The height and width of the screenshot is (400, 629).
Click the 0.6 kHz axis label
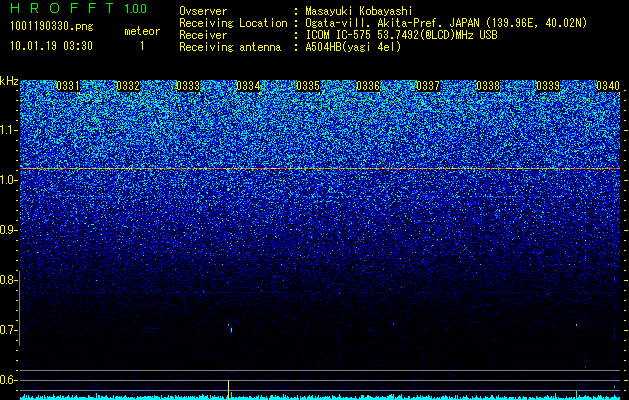(x=8, y=380)
